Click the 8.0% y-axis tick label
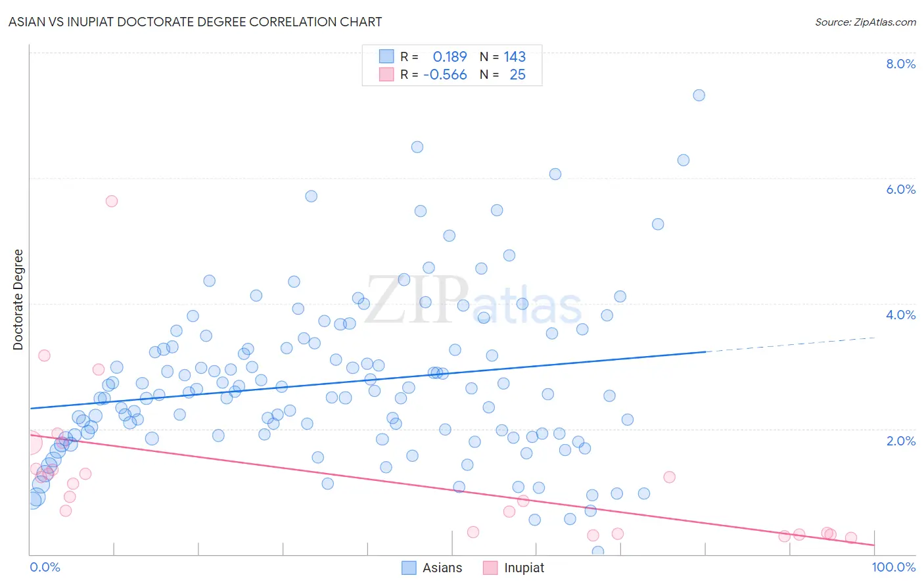Screen dimensions: 924x586 tap(900, 64)
